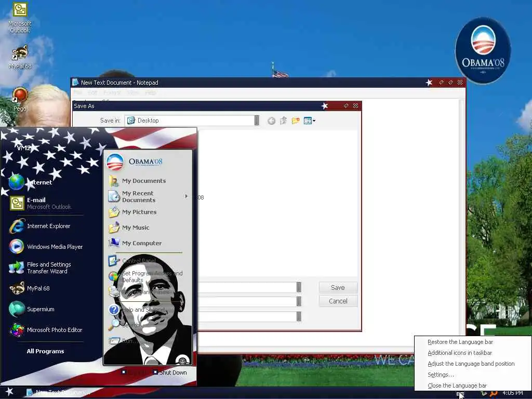Viewport: 532px width, 399px height.
Task: Open My Music in Start menu
Action: tap(129, 228)
